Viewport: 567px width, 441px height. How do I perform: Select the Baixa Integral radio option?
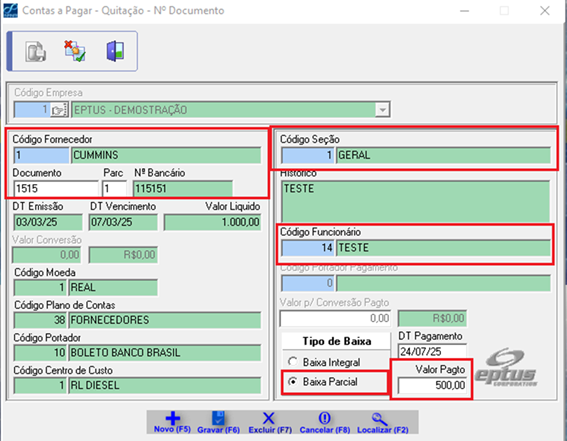[293, 361]
